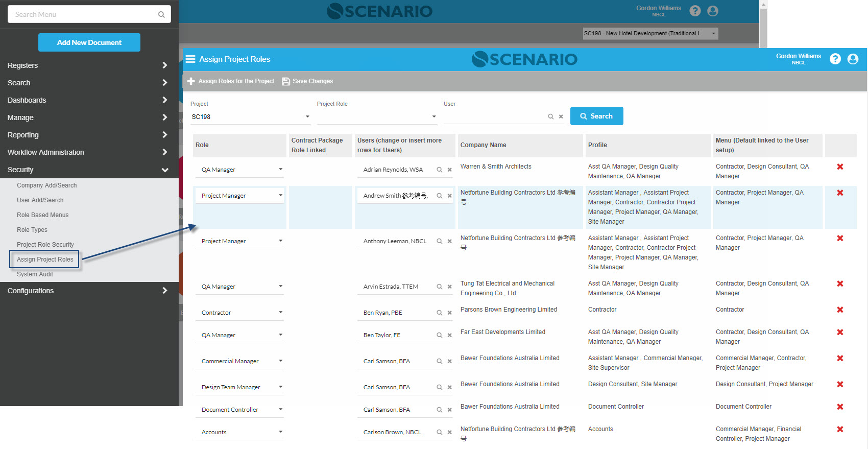This screenshot has height=449, width=868.
Task: Click the magnifier icon for Ben Ryan, PBE user
Action: 439,313
